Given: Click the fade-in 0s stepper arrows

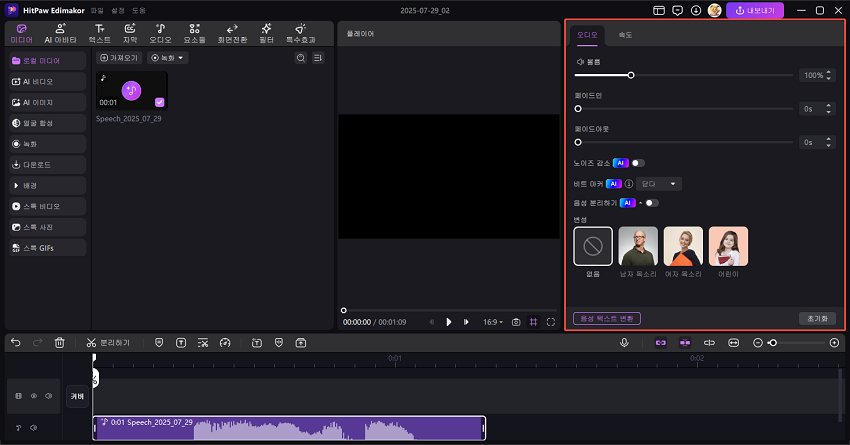Looking at the screenshot, I should coord(828,109).
